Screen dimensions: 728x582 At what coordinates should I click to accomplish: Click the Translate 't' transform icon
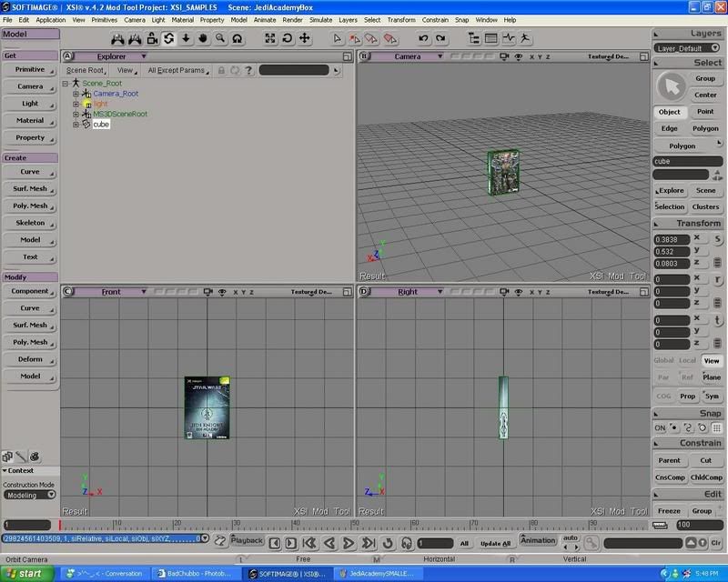(x=717, y=320)
